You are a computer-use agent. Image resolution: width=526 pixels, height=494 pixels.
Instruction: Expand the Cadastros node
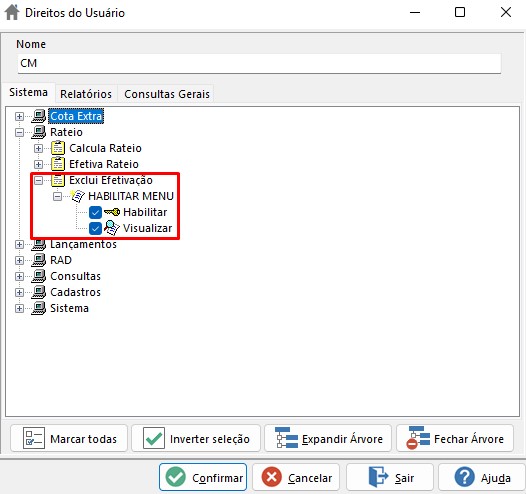point(19,292)
